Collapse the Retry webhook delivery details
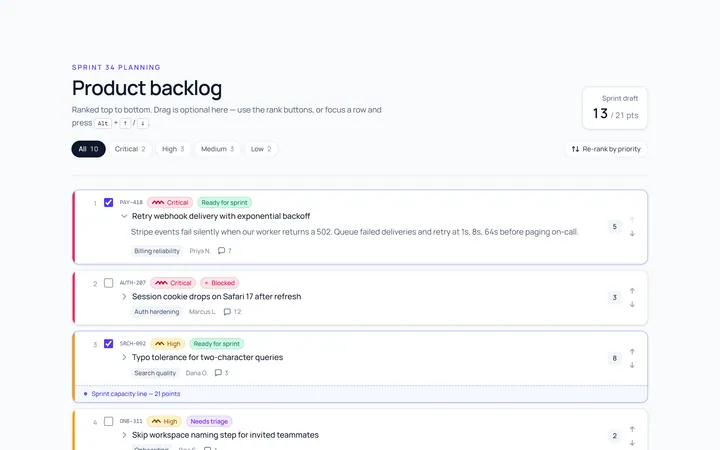The height and width of the screenshot is (450, 720). [x=124, y=216]
